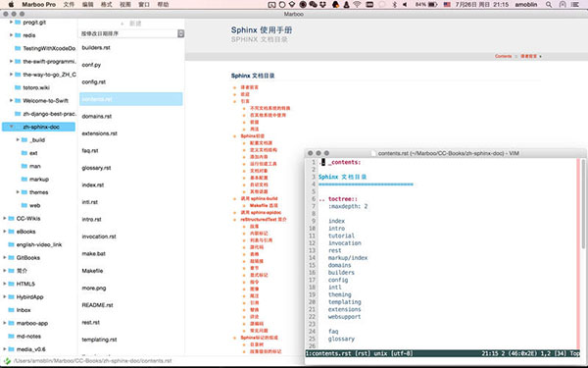Select builders.rst in the file list
Screen dimensions: 588x368
(131, 48)
